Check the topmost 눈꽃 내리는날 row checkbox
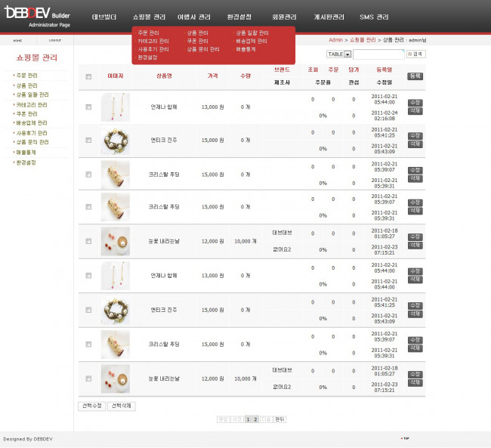 (88, 241)
